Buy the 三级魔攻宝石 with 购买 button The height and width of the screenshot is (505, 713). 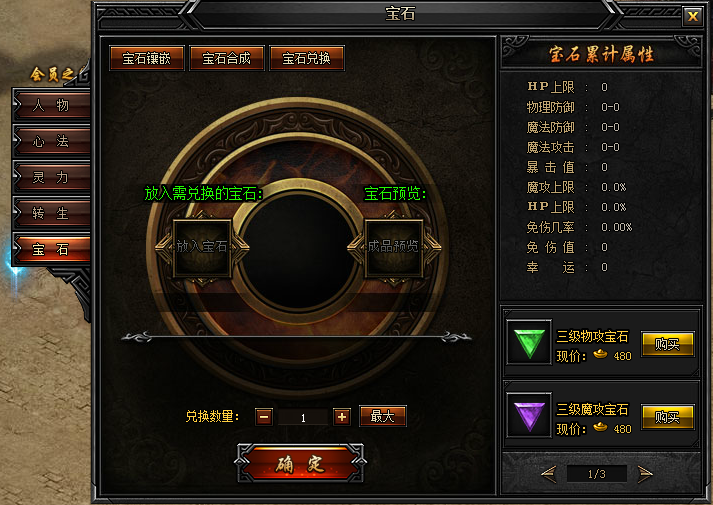(668, 417)
